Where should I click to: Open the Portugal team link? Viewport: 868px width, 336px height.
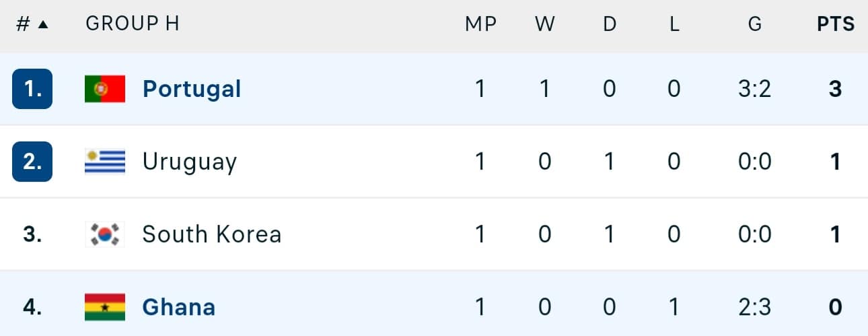[192, 89]
